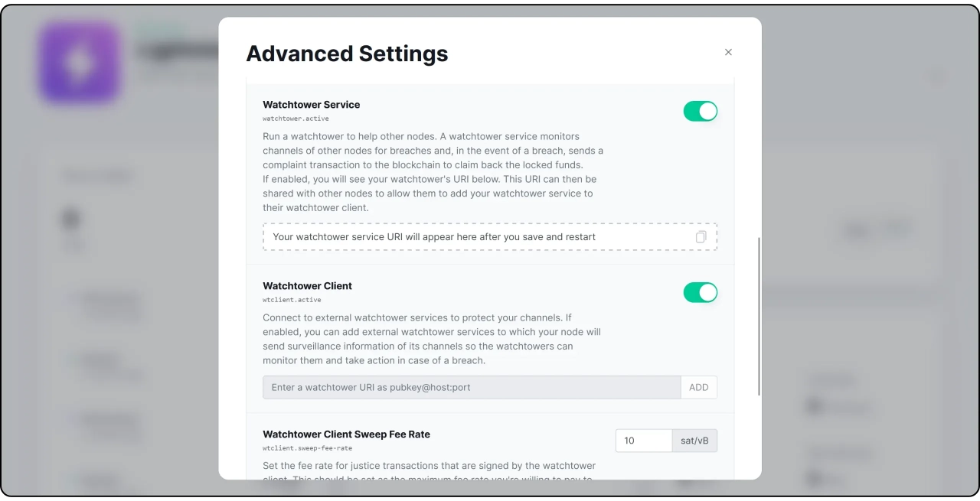Image resolution: width=980 pixels, height=501 pixels.
Task: Select the Watchtower Client heading
Action: [x=307, y=286]
